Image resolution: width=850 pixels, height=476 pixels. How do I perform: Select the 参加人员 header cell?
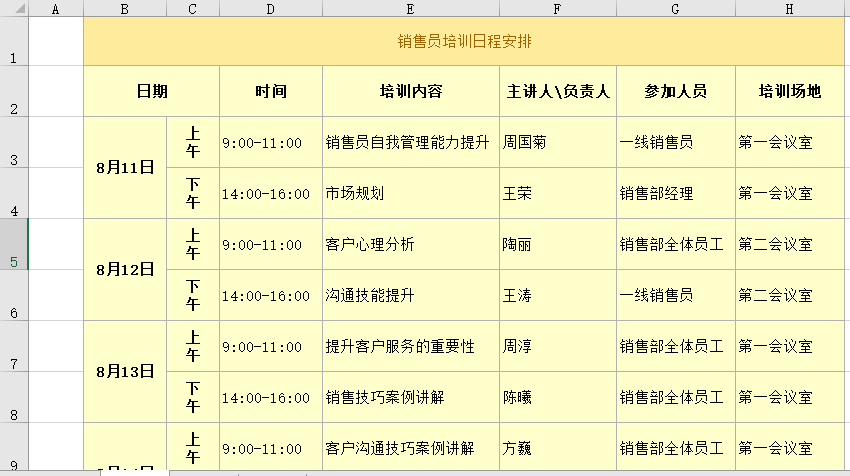pos(675,92)
